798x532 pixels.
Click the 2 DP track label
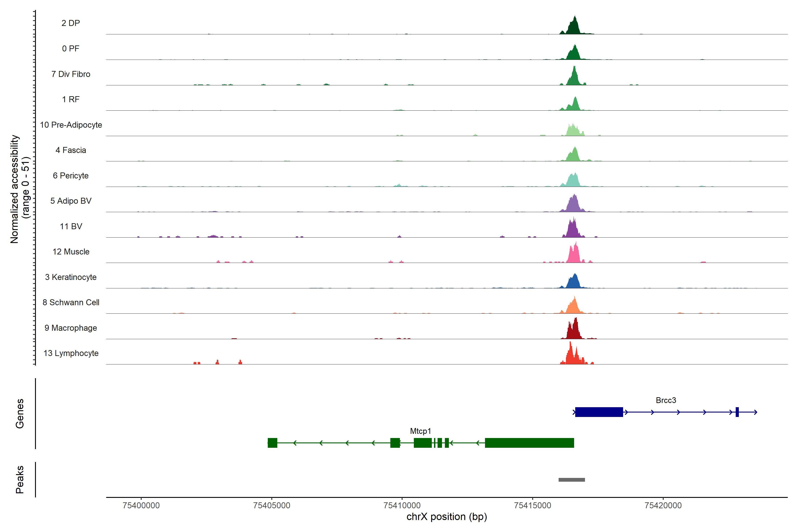(70, 23)
